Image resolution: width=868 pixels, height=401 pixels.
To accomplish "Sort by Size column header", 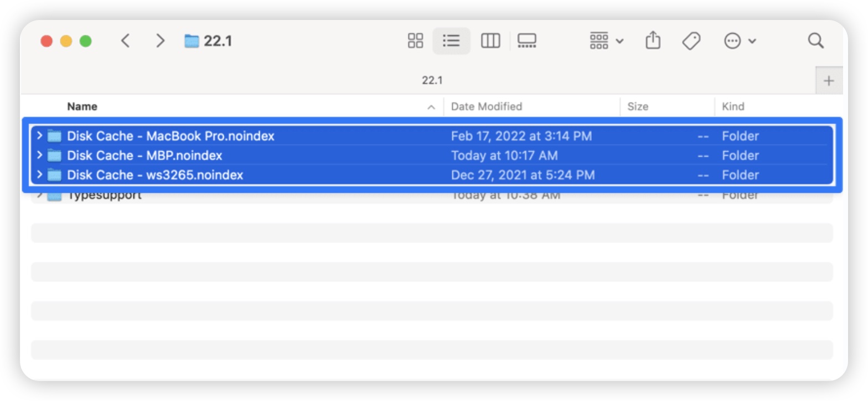I will 638,106.
